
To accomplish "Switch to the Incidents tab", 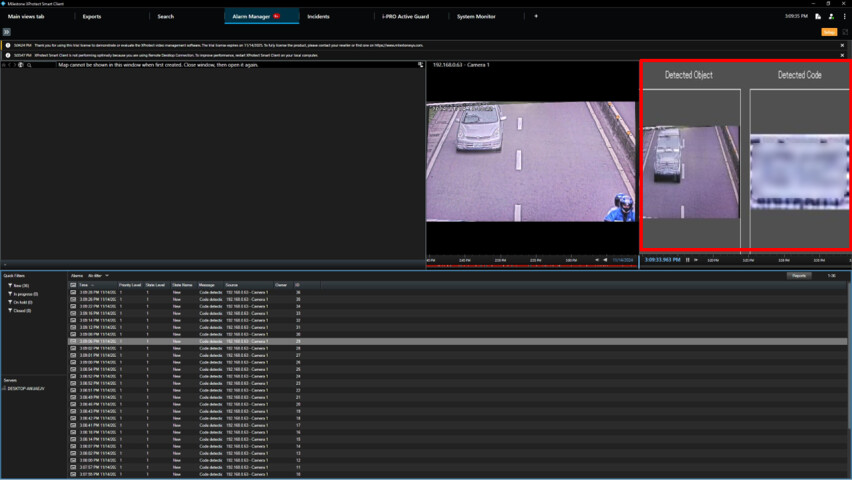I will click(x=318, y=16).
